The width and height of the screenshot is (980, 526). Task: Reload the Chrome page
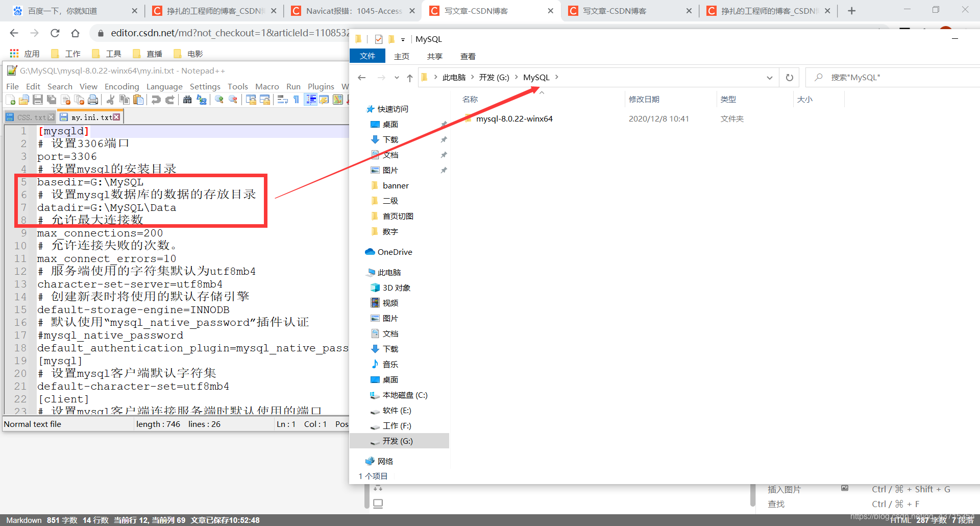[x=55, y=33]
